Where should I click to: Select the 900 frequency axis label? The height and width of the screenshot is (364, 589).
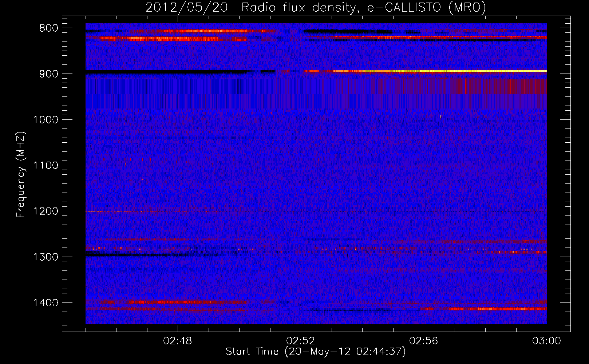(x=48, y=74)
